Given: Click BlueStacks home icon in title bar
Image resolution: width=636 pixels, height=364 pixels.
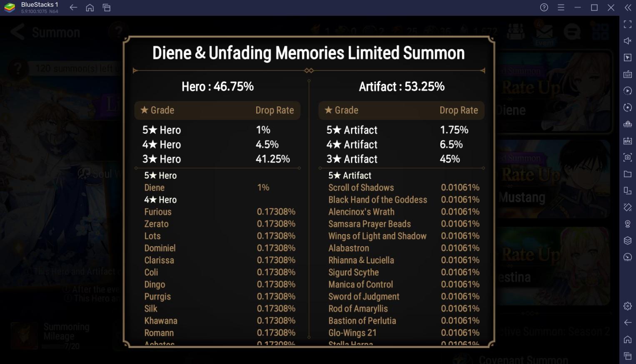Looking at the screenshot, I should point(90,7).
